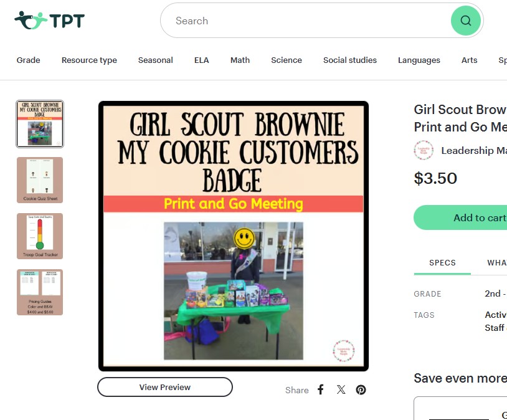Open the Grade menu
Screen dimensions: 507x420
[29, 60]
